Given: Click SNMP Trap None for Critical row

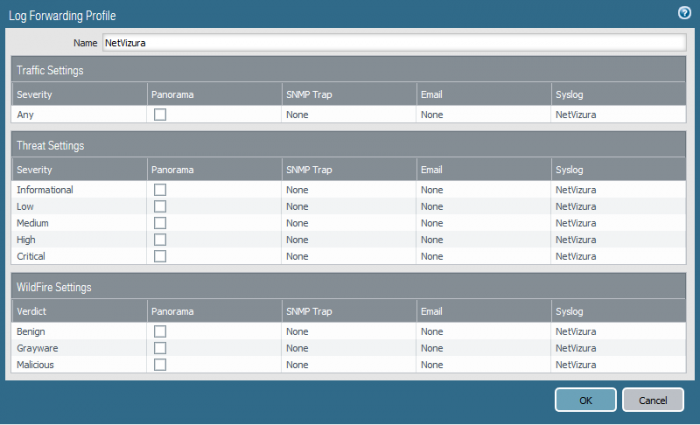Looking at the screenshot, I should [x=297, y=256].
